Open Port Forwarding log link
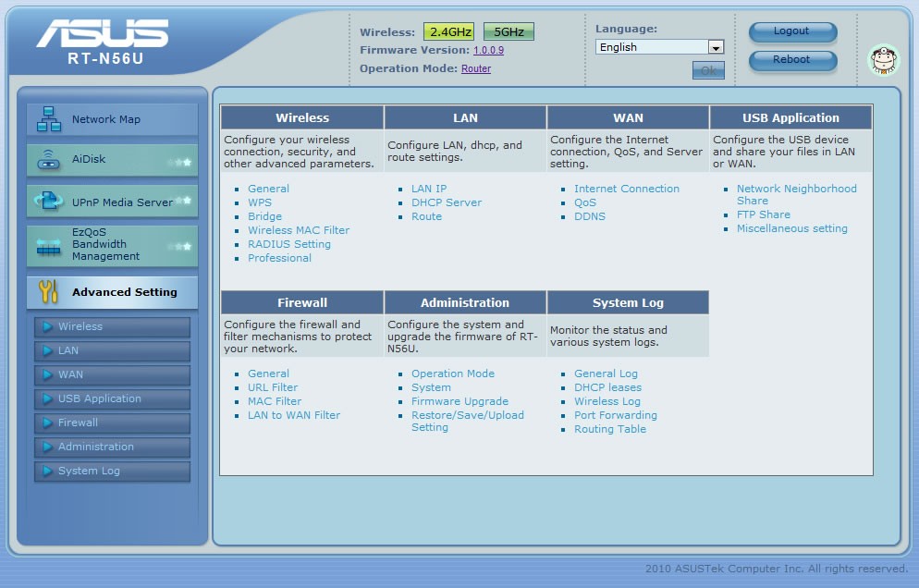919x588 pixels. pyautogui.click(x=616, y=415)
